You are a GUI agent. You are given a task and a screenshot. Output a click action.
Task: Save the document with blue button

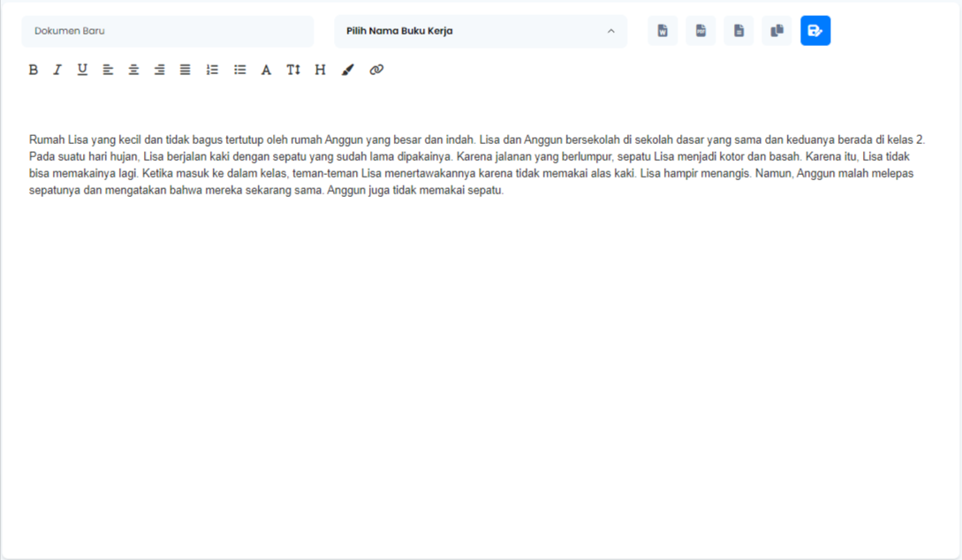(x=815, y=31)
